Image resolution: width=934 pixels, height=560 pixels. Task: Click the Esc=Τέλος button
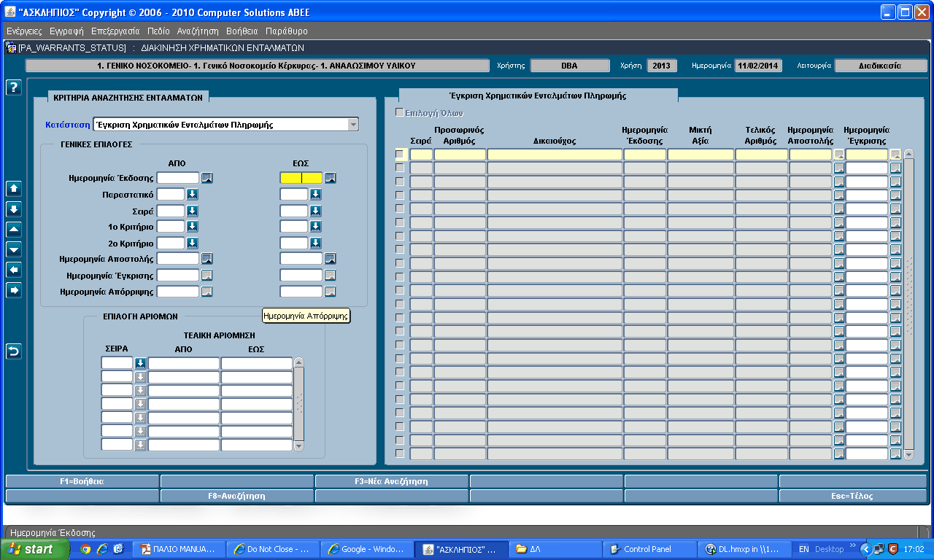[853, 496]
